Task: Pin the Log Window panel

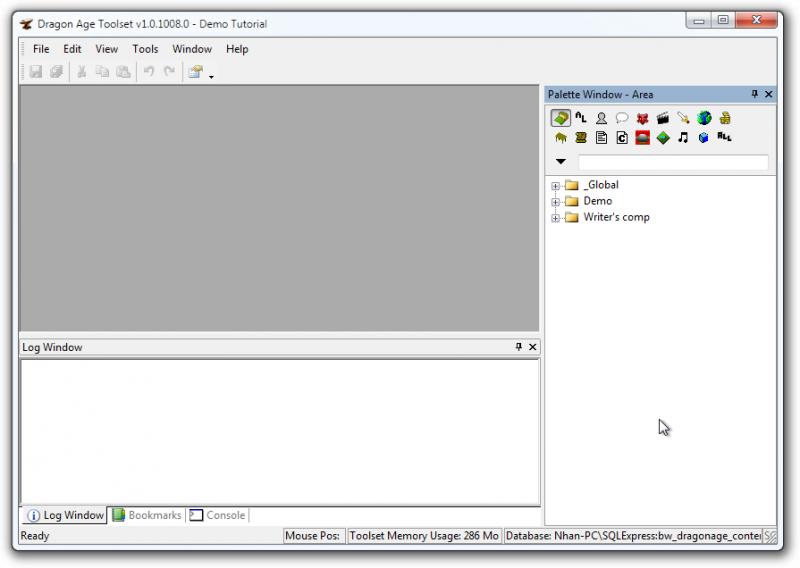Action: [519, 347]
